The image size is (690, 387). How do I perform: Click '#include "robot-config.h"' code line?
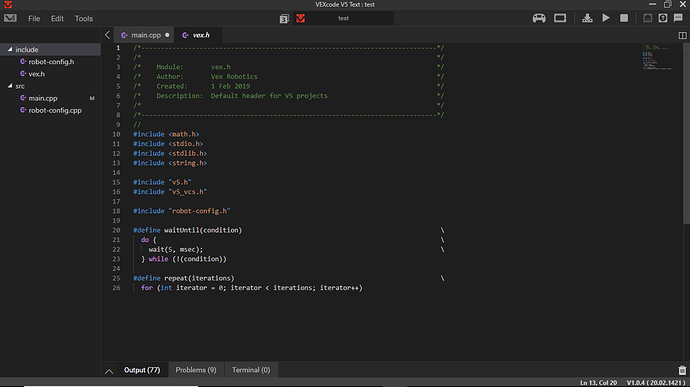(182, 211)
